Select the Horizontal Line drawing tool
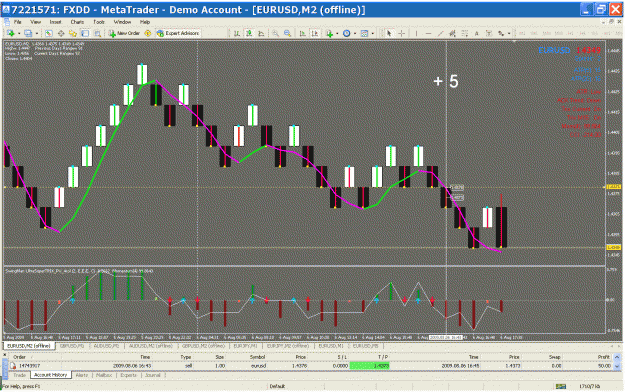 428,33
